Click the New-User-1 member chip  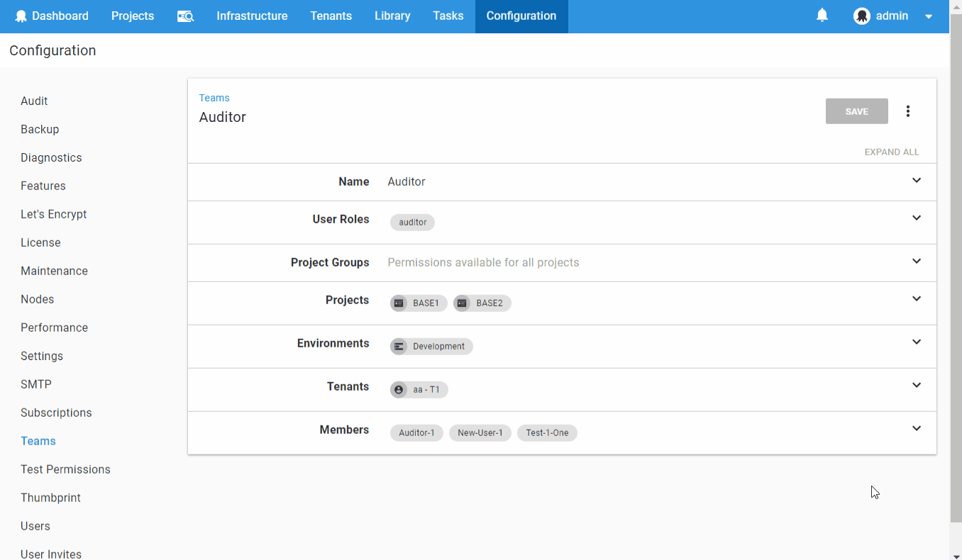(x=480, y=432)
